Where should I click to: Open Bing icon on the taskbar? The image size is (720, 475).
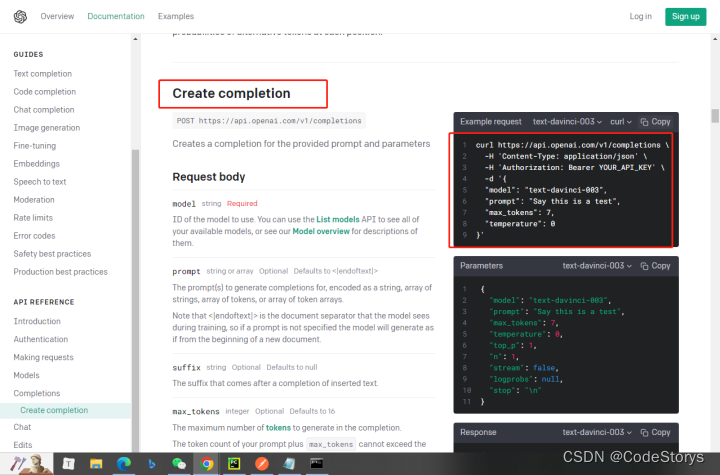[x=152, y=464]
